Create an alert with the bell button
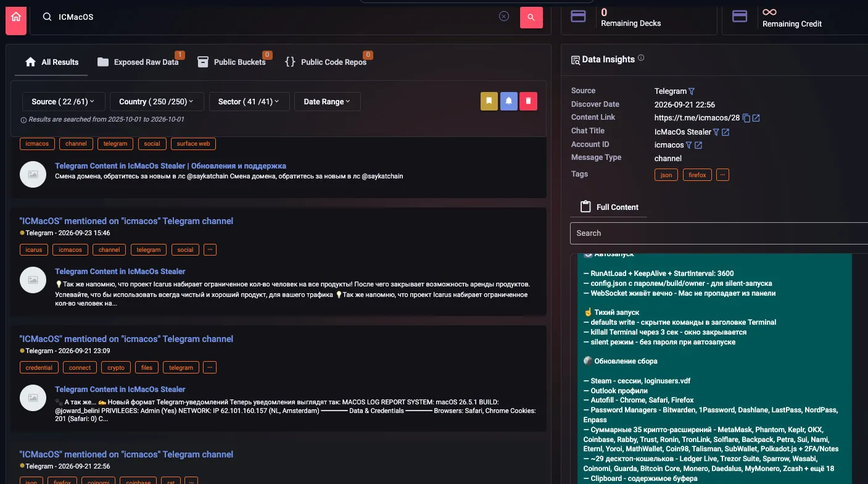Screen dimensions: 868x484 click(x=508, y=101)
